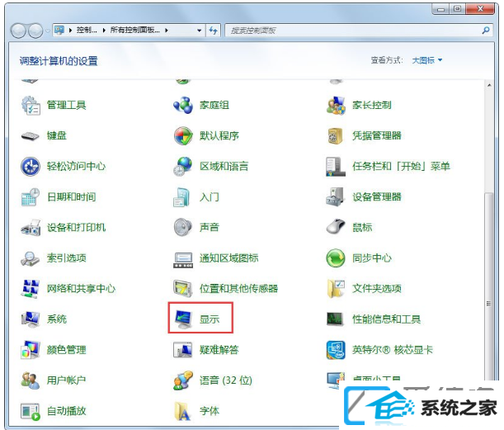Click the scrollbar up arrow
Image resolution: width=504 pixels, height=430 pixels.
(x=489, y=85)
